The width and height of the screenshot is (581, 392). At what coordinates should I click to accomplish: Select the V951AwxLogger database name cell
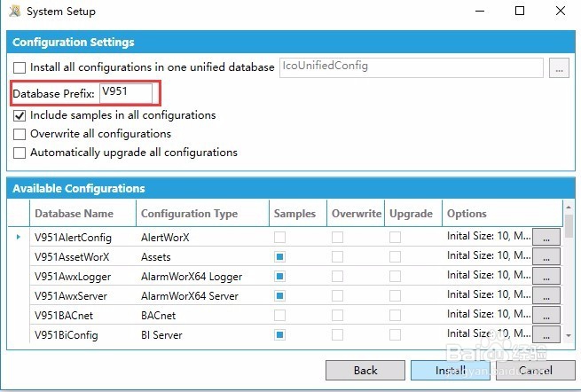pos(83,277)
